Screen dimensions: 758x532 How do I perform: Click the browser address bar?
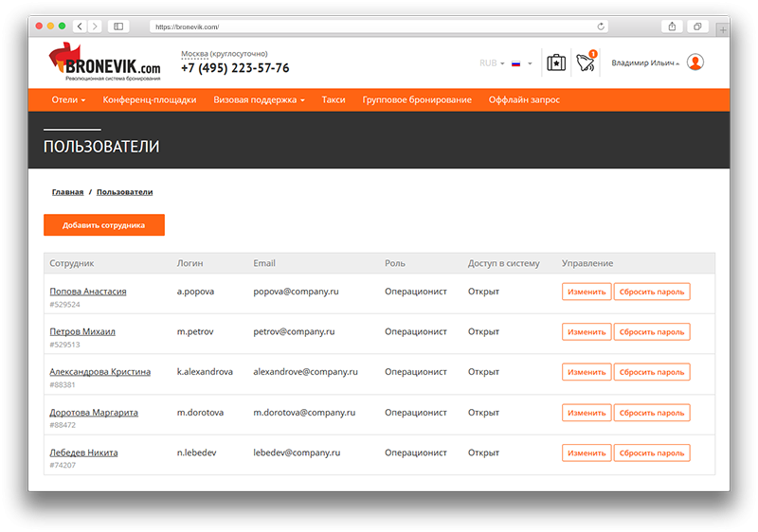point(378,27)
